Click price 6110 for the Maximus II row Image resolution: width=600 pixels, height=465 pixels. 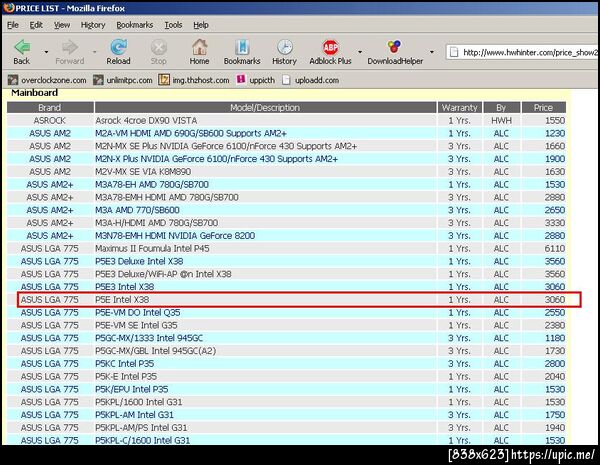(554, 249)
